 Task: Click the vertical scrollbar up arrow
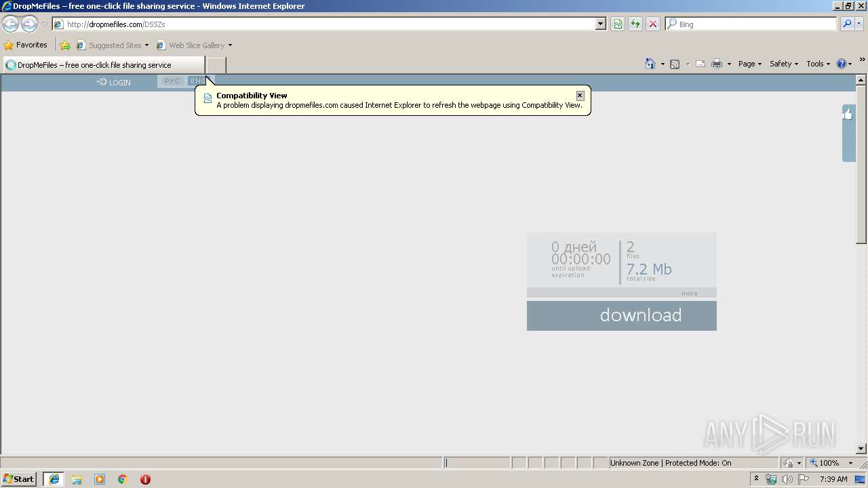click(862, 80)
